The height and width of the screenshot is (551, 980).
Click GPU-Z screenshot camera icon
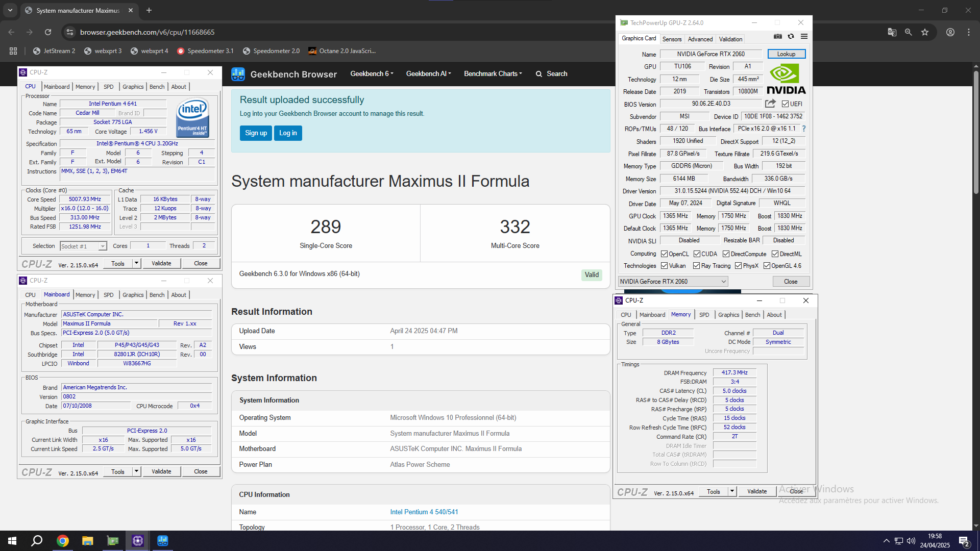pyautogui.click(x=777, y=37)
